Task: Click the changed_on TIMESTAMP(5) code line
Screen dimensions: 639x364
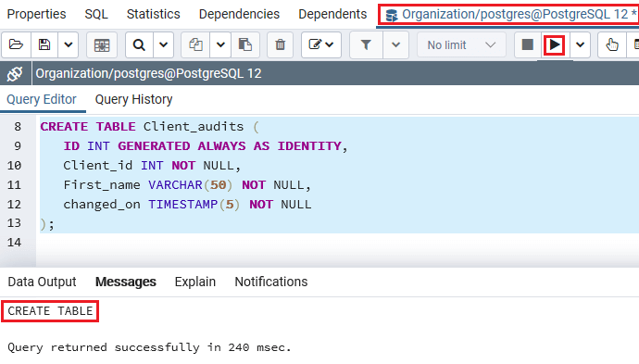Action: [187, 204]
